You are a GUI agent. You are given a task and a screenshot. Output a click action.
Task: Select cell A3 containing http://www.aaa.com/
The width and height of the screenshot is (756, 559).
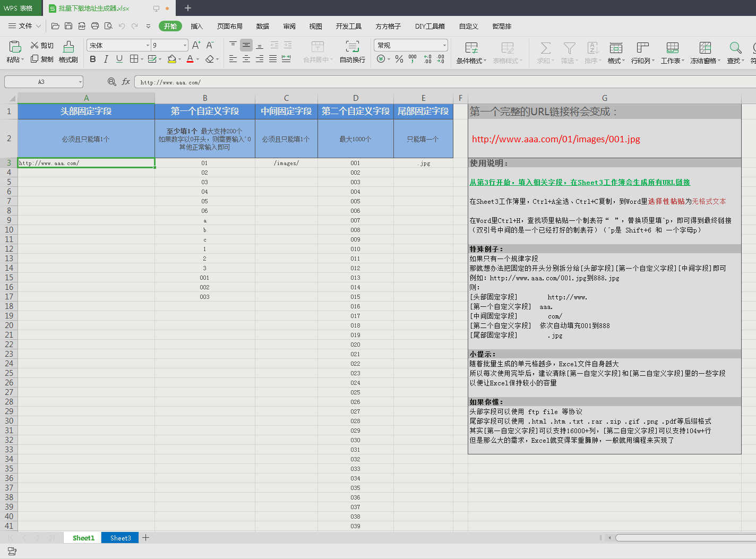pos(86,163)
